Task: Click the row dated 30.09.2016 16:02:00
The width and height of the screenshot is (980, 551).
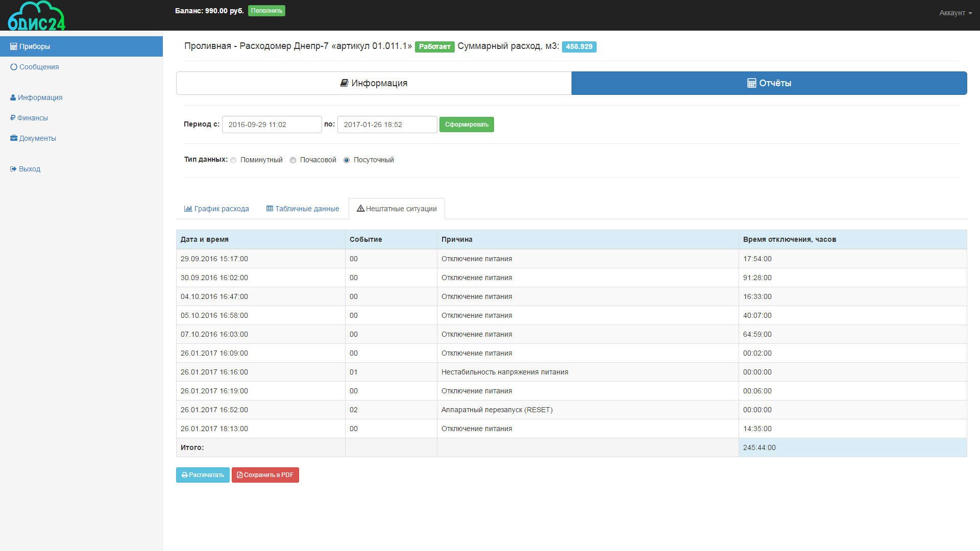Action: pos(572,278)
